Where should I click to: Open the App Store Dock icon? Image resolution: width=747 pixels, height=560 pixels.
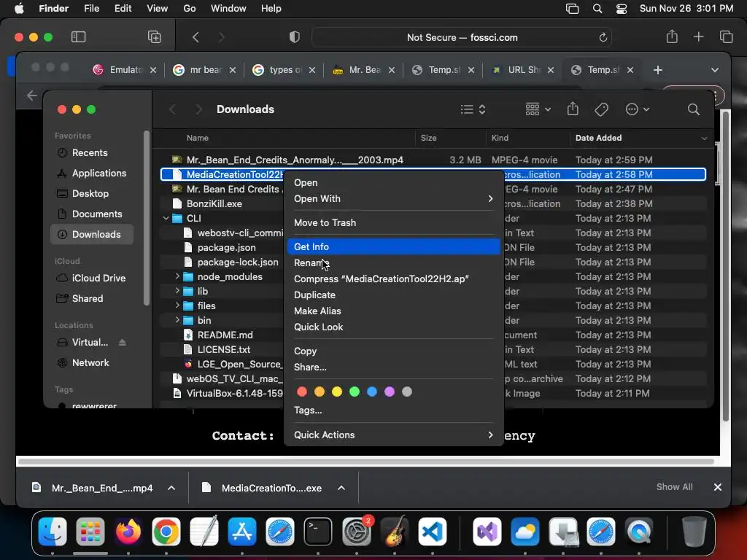coord(242,531)
